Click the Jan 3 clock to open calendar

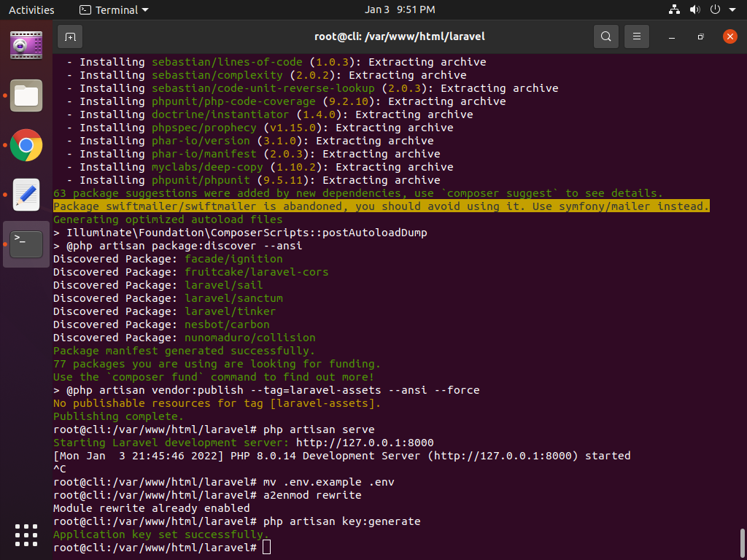[x=400, y=9]
